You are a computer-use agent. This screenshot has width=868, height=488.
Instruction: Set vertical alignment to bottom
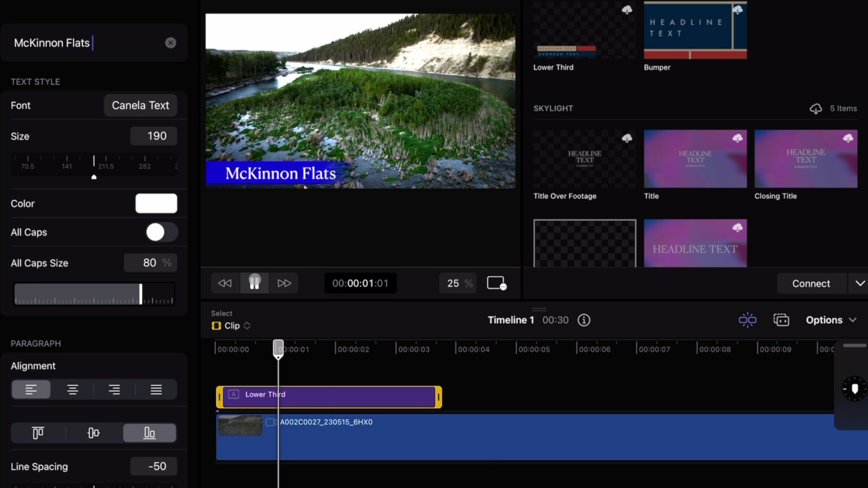tap(150, 433)
